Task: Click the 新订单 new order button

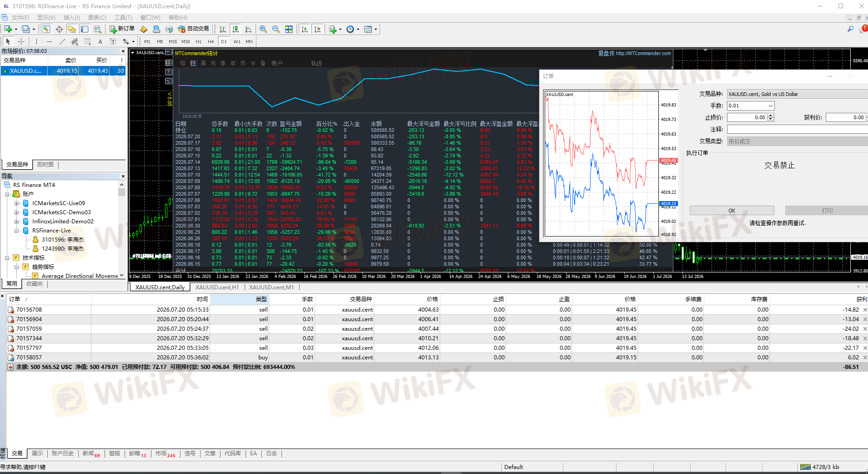Action: (x=122, y=29)
